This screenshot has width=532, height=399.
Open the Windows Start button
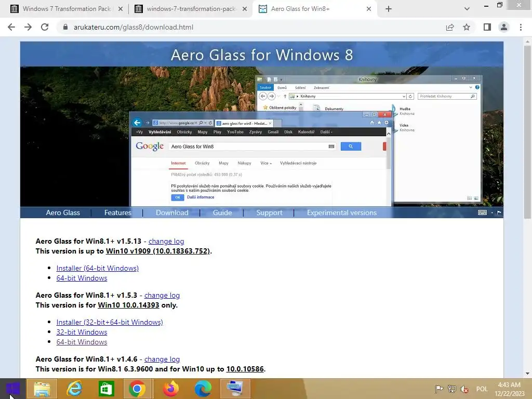click(x=12, y=389)
